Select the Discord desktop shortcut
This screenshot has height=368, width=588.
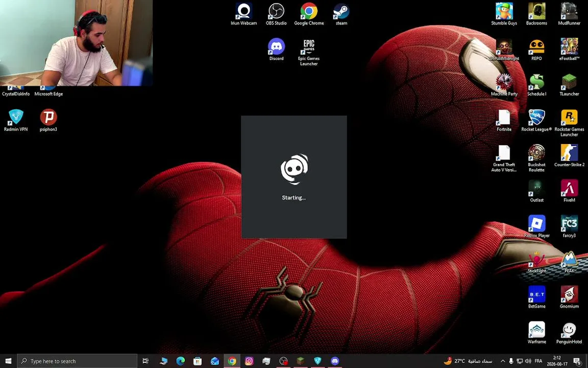(276, 50)
